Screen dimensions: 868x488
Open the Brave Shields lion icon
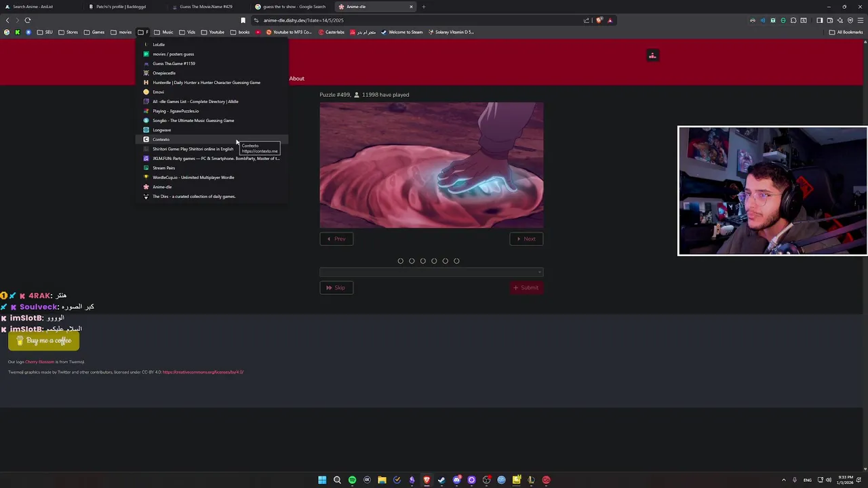pyautogui.click(x=599, y=20)
